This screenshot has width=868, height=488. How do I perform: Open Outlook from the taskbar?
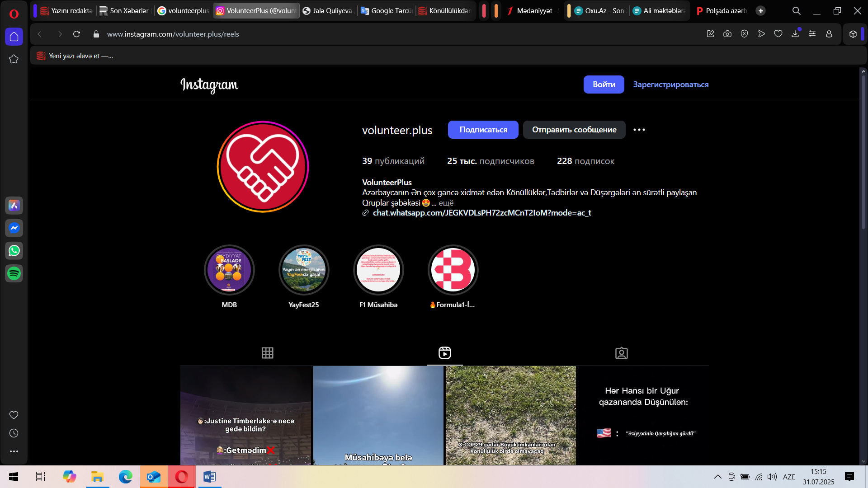(154, 477)
